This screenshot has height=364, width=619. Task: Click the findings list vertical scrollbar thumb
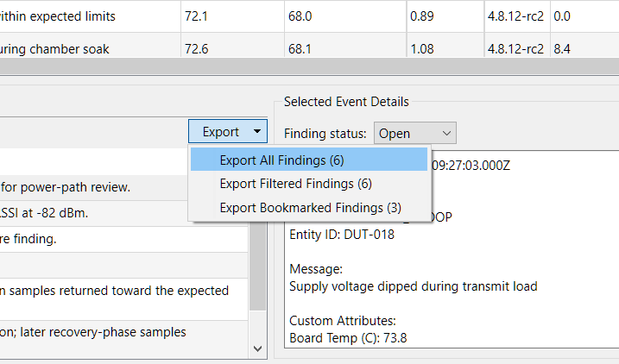pyautogui.click(x=258, y=267)
